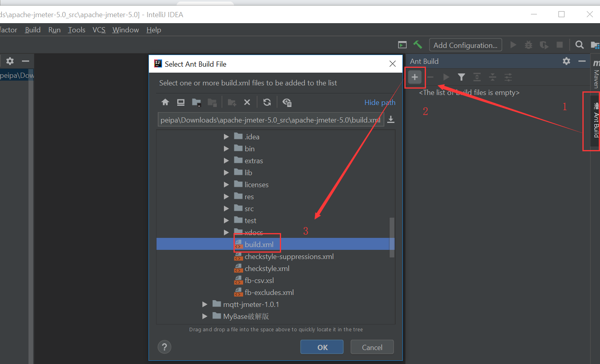The width and height of the screenshot is (600, 364).
Task: Click the Desktop directory icon in dialog toolbar
Action: coord(181,102)
